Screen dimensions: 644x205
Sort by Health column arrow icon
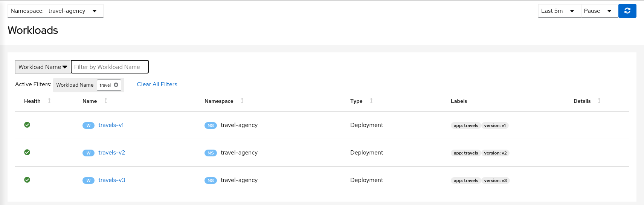(49, 101)
